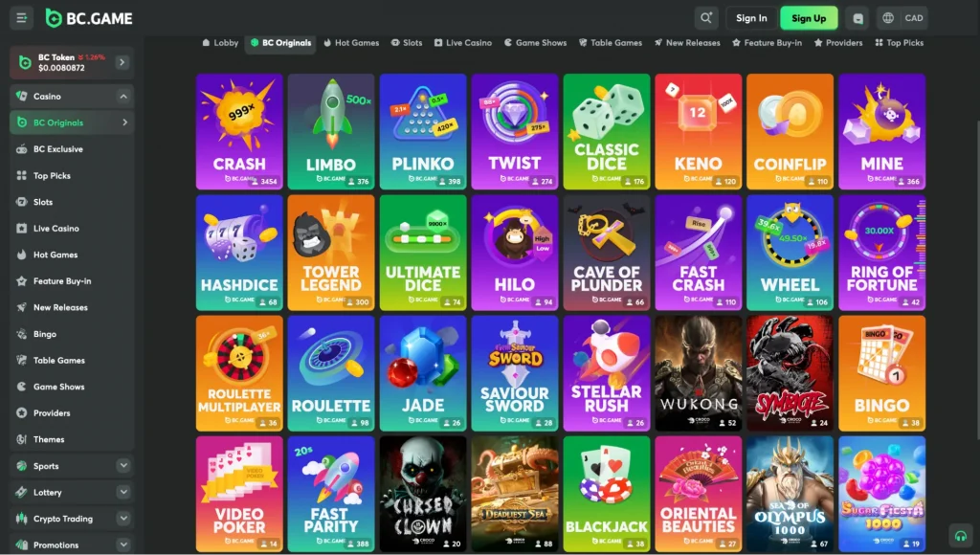980x555 pixels.
Task: Click the globe language icon
Action: 888,18
